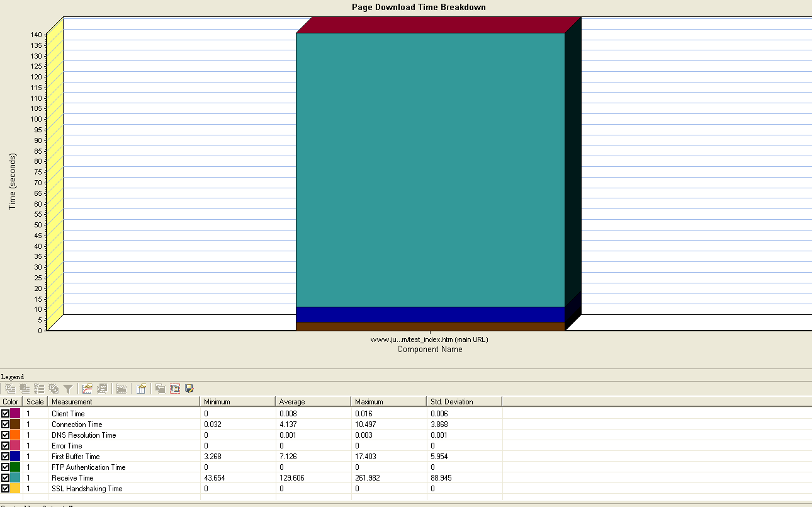
Task: Uncheck the Receive Time checkbox
Action: pos(6,477)
